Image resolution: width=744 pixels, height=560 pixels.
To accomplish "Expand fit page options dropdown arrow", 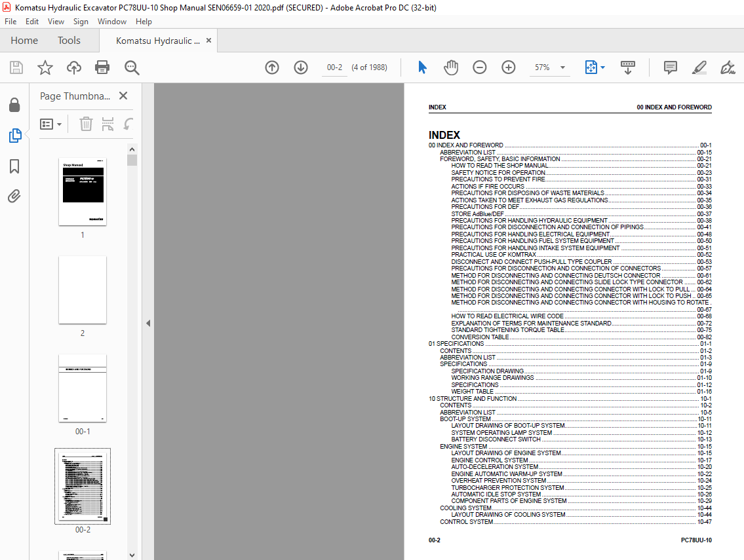I will pyautogui.click(x=602, y=67).
